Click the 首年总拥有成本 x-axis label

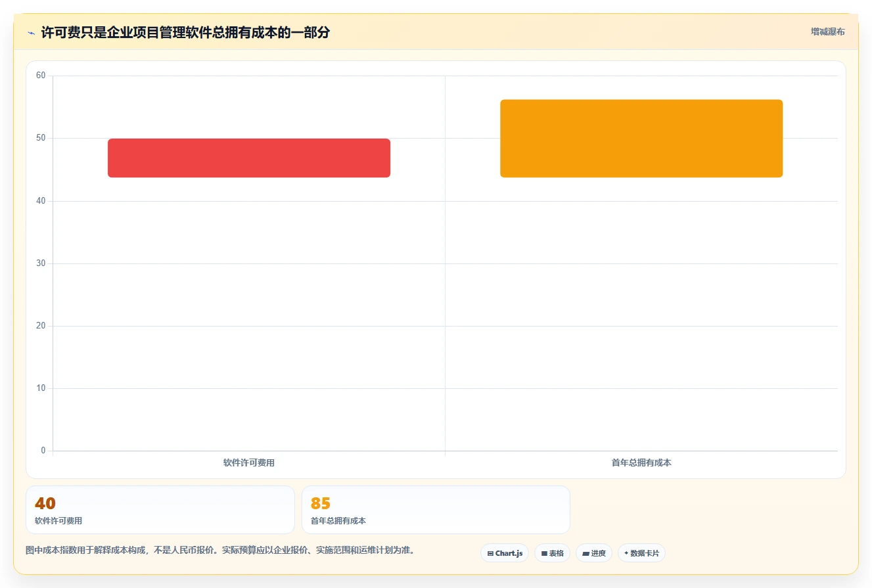641,463
